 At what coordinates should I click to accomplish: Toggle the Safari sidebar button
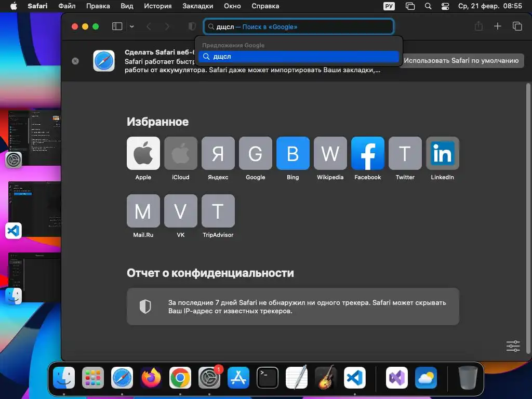pyautogui.click(x=117, y=26)
